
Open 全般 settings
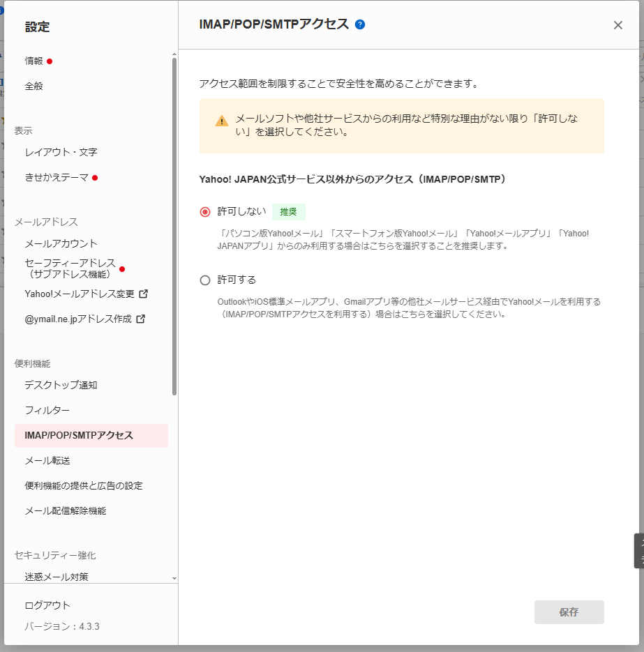pos(34,86)
